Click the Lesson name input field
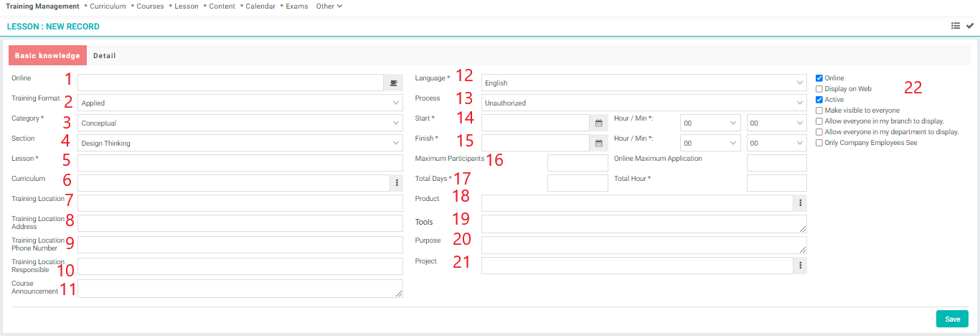 pos(240,163)
